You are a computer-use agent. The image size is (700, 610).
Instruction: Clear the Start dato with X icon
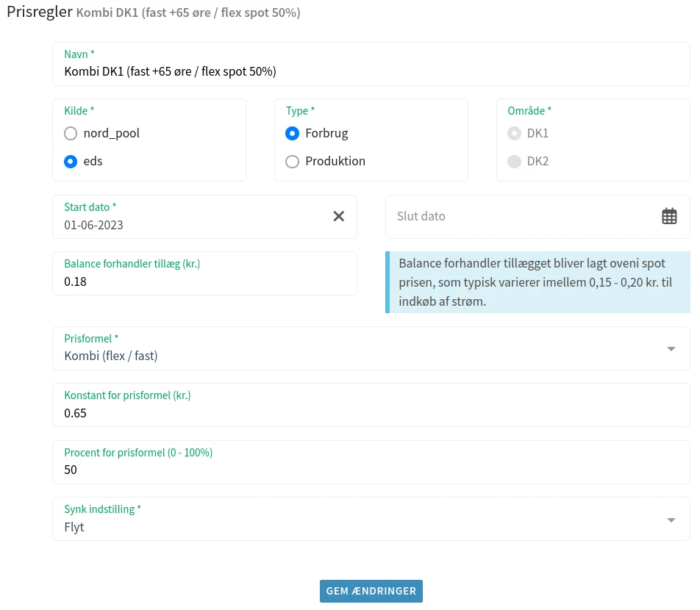(339, 216)
